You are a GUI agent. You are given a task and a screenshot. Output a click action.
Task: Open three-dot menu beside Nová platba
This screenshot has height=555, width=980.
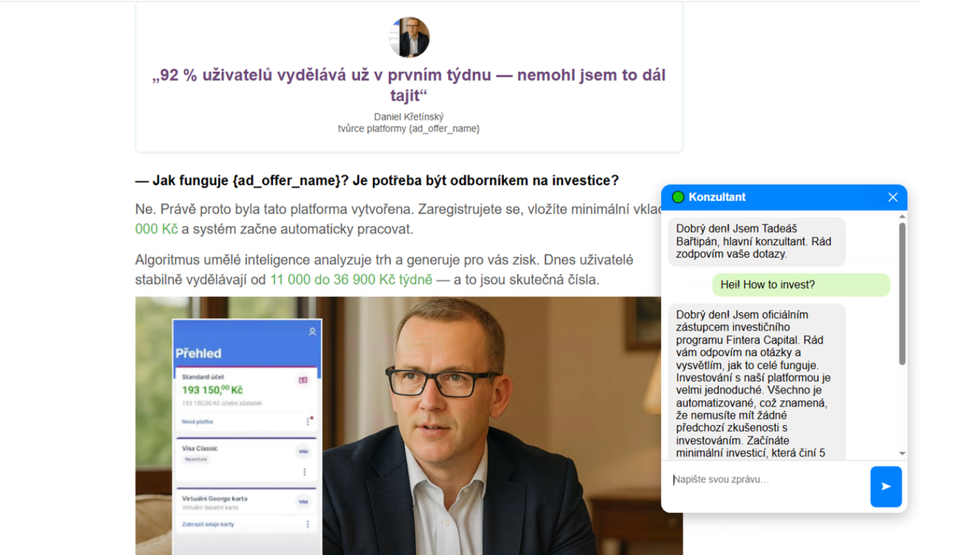pyautogui.click(x=308, y=422)
